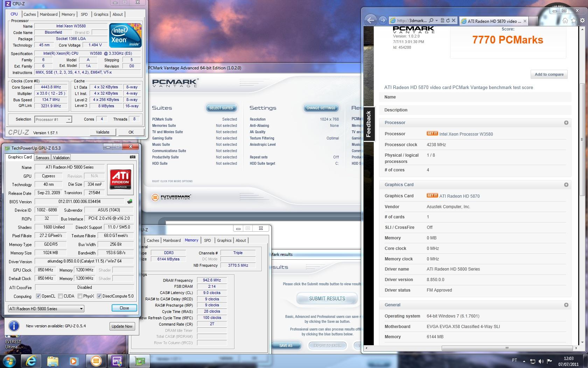Screen dimensions: 588x368
Task: Open the CPU-Z taskbar icon
Action: [117, 361]
